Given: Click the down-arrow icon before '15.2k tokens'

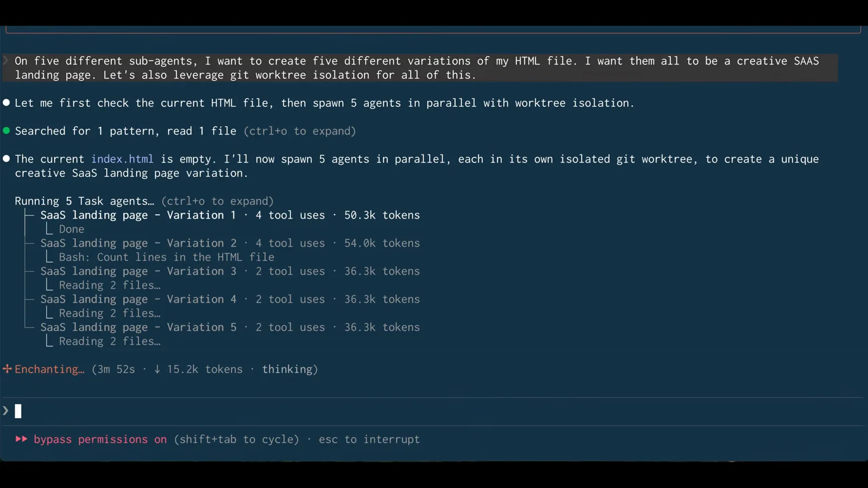Looking at the screenshot, I should 157,369.
